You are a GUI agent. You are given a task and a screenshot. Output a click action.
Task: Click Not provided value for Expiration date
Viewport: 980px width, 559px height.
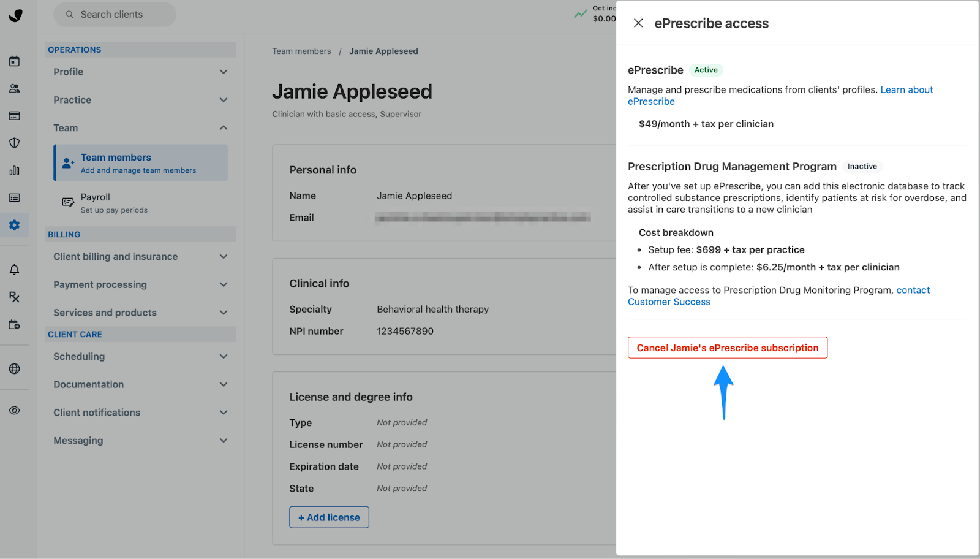[402, 466]
